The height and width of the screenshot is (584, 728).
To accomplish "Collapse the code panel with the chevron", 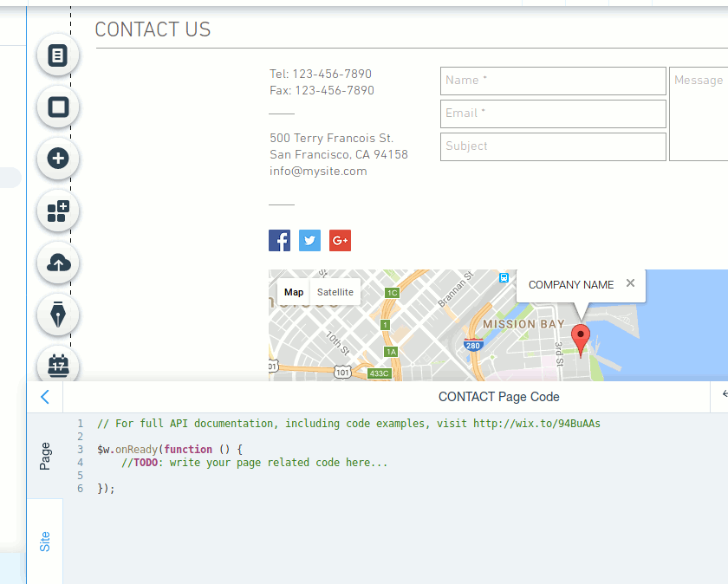I will coord(44,396).
